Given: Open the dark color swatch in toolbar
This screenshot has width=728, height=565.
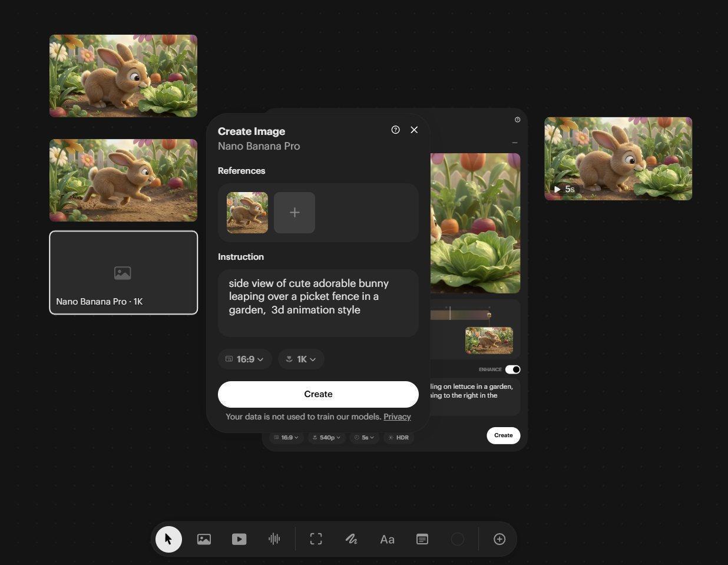Looking at the screenshot, I should click(458, 539).
